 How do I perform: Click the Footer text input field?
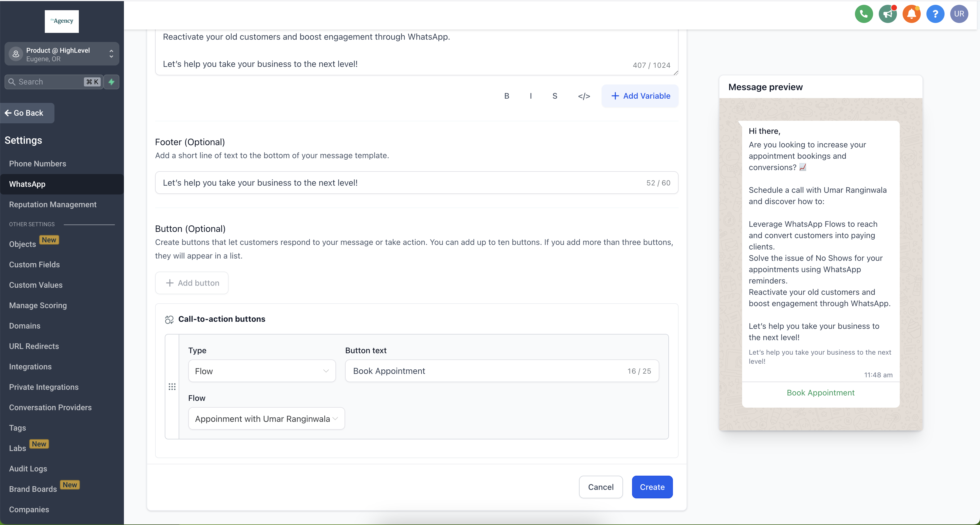point(400,183)
